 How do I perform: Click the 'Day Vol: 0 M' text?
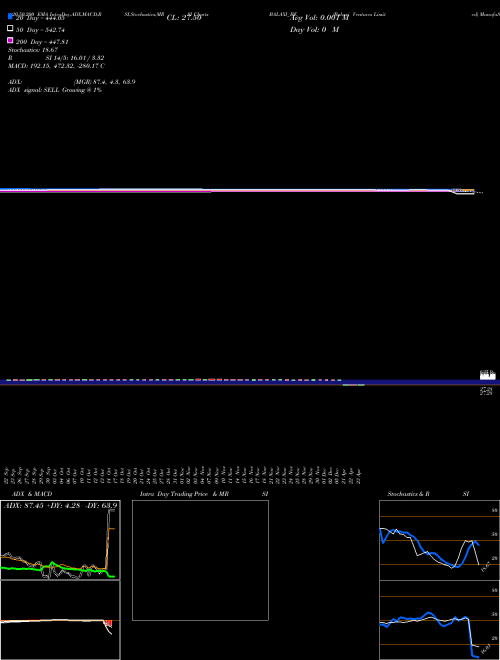coord(314,29)
